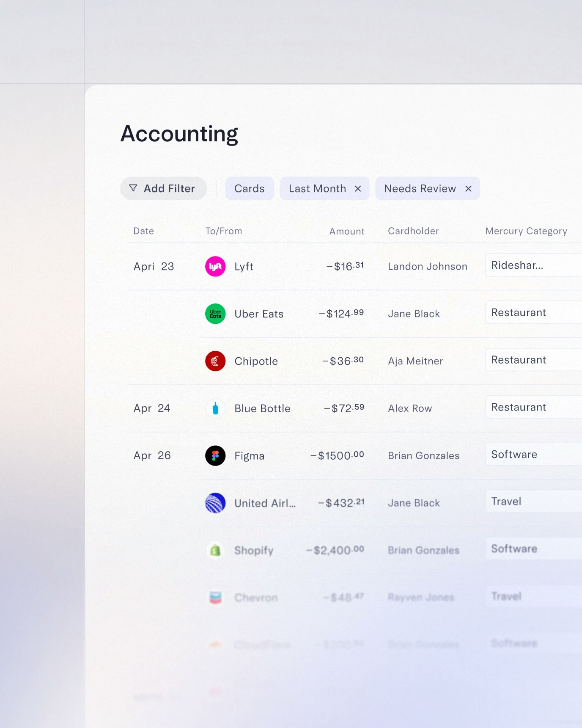
Task: Click the -$2,400.00 amount
Action: click(335, 550)
